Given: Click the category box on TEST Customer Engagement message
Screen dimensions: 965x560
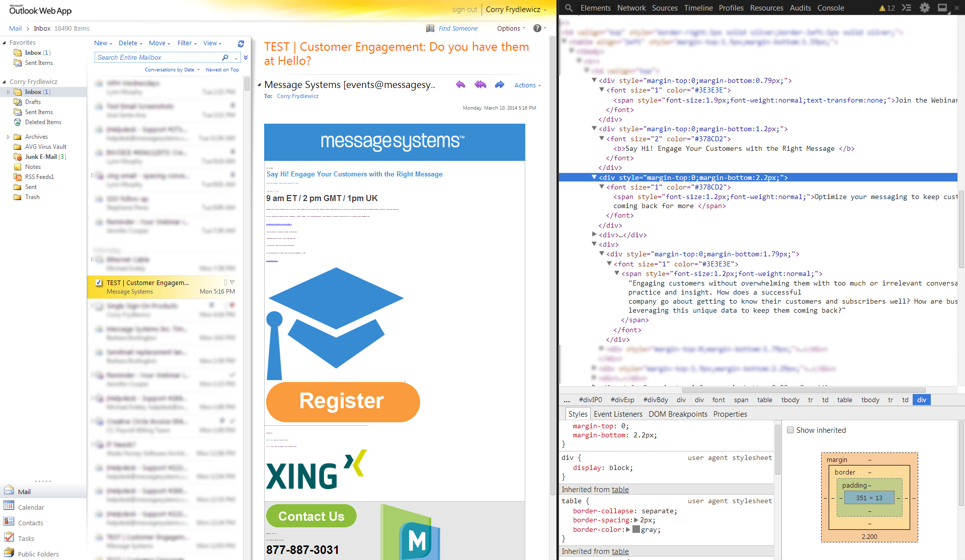Looking at the screenshot, I should [225, 283].
